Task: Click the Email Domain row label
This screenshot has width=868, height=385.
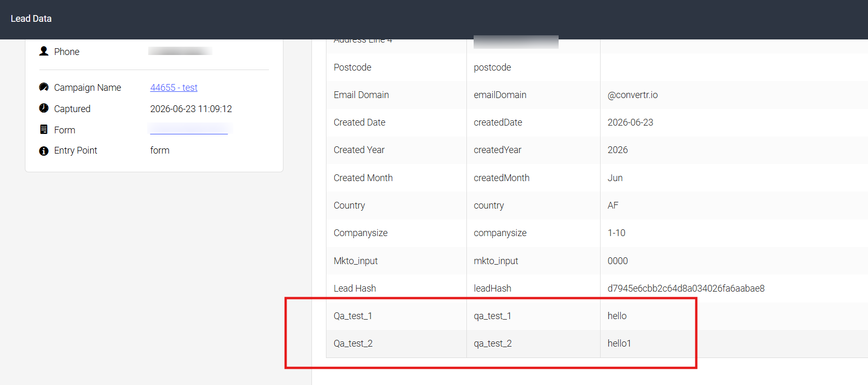Action: coord(361,95)
